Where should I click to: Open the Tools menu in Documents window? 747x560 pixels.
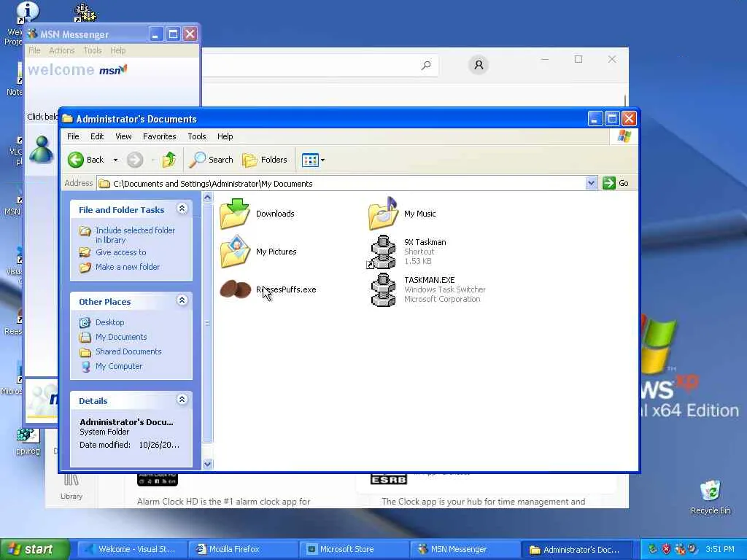(x=197, y=136)
